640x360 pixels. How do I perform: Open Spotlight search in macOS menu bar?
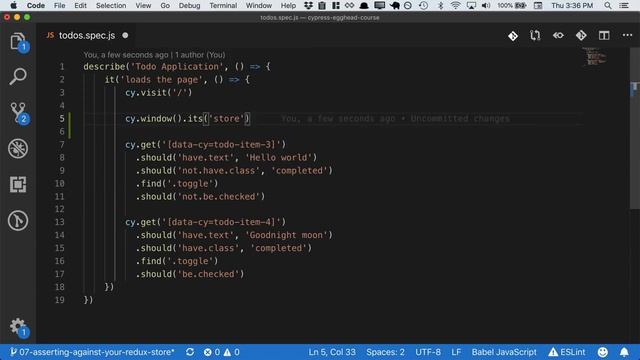tap(608, 6)
